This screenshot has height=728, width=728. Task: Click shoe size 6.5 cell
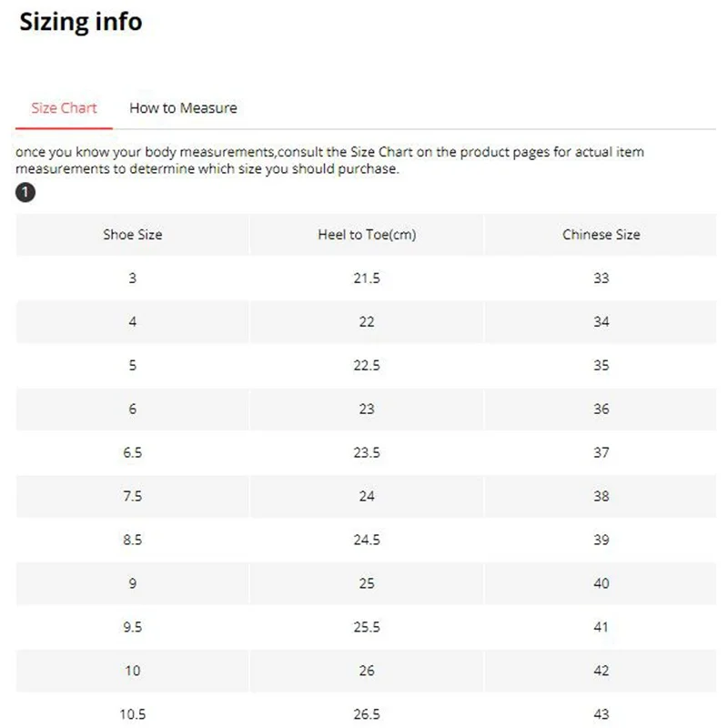click(132, 452)
